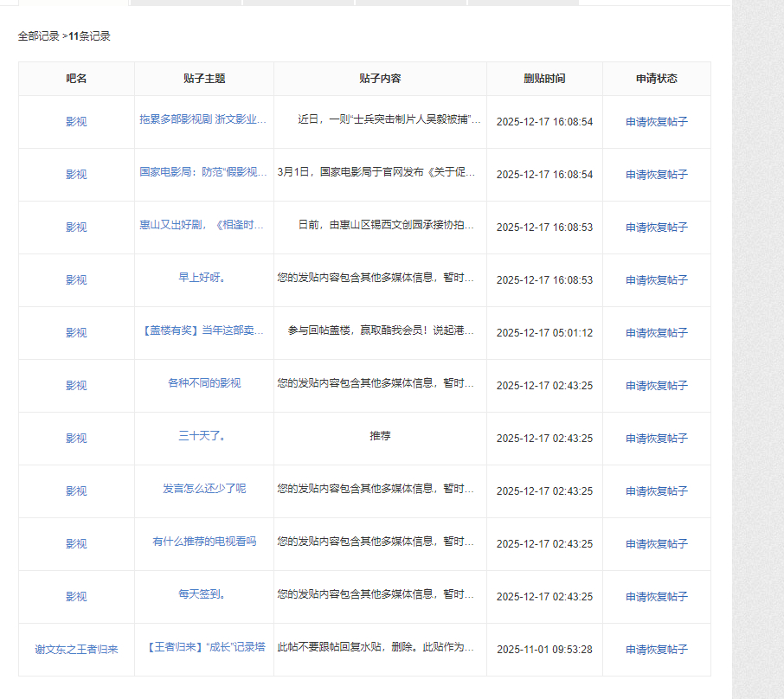Open the 早上好呀 post title
Viewport: 784px width, 699px height.
[x=203, y=278]
